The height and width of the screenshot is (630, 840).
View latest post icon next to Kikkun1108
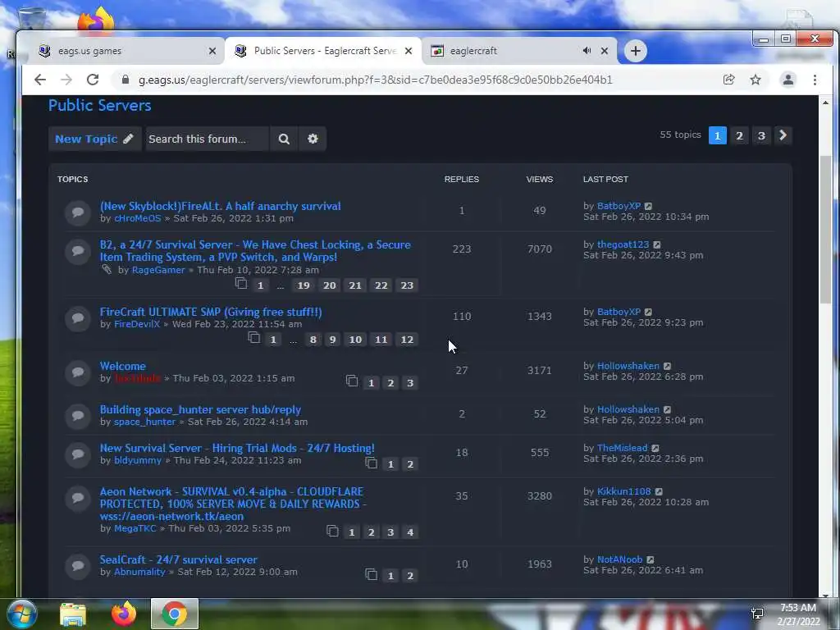(x=659, y=492)
